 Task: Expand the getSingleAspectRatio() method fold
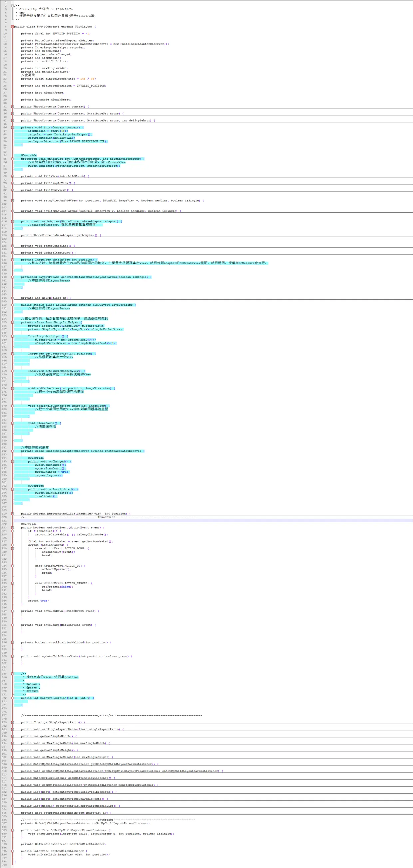click(x=12, y=722)
